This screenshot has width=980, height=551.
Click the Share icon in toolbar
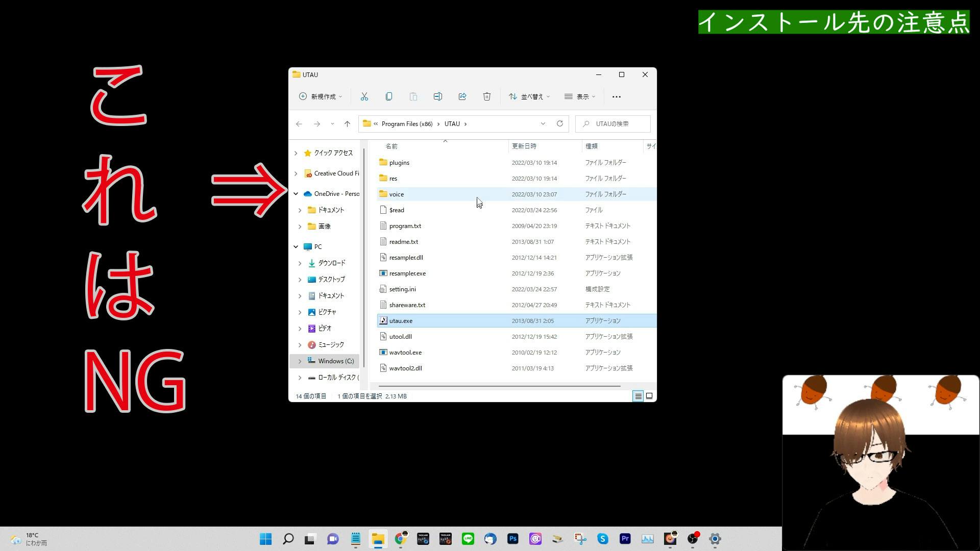pyautogui.click(x=462, y=96)
